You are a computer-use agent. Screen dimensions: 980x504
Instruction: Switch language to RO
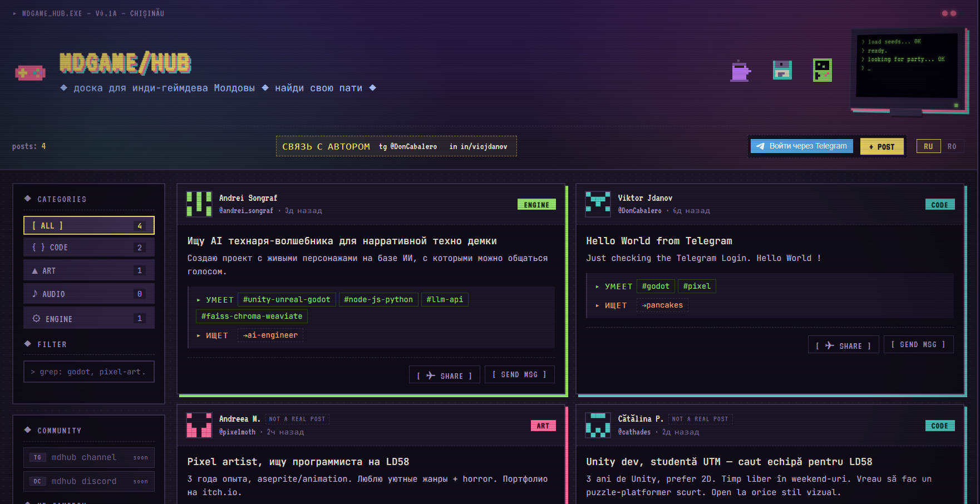click(x=952, y=146)
